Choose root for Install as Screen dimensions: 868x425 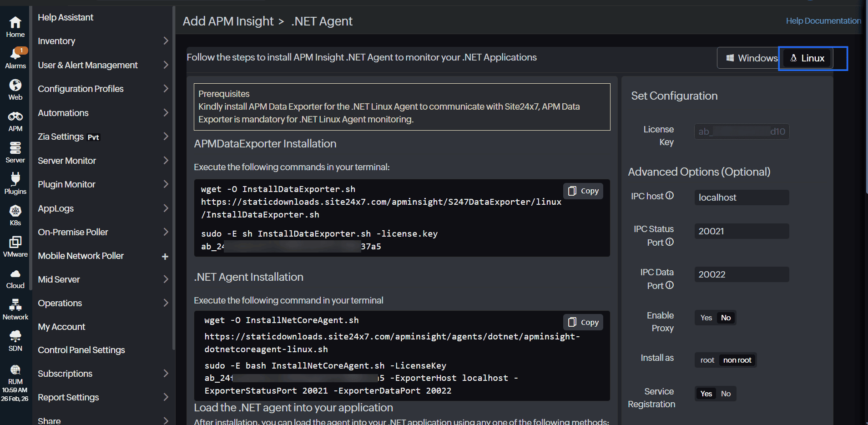(707, 360)
